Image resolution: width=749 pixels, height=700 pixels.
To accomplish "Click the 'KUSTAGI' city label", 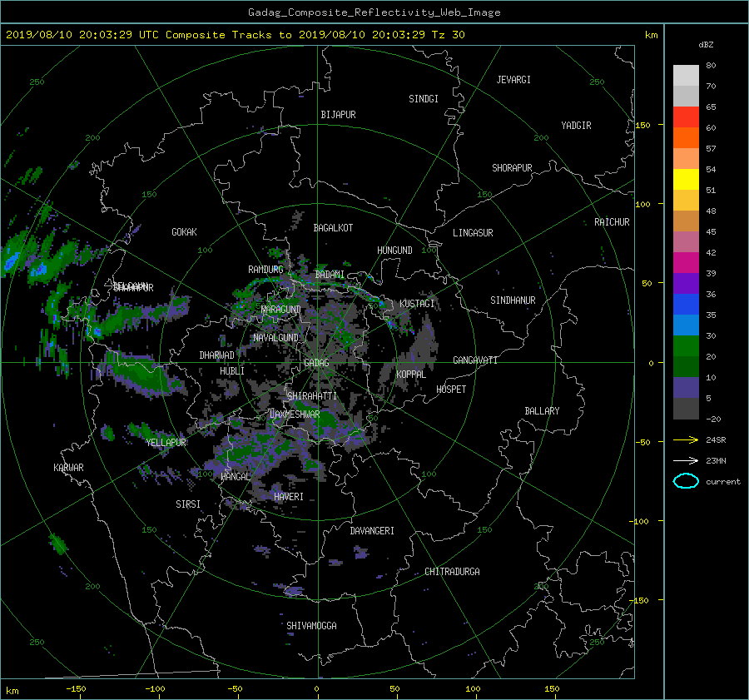I will 417,304.
